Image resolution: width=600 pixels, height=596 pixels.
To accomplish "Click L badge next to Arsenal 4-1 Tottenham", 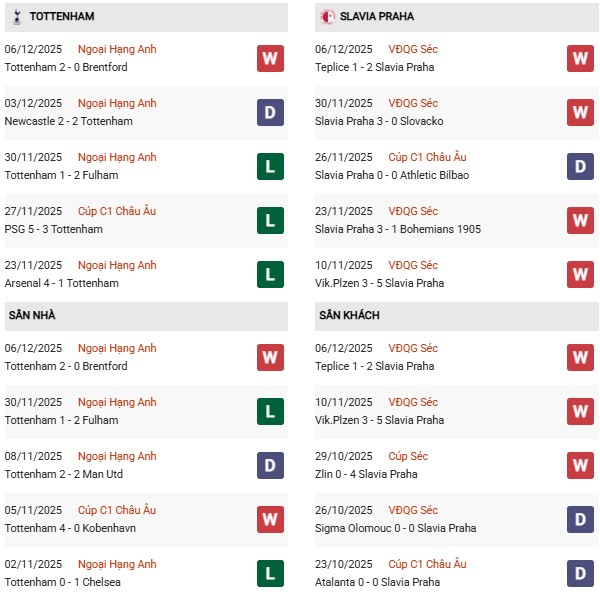I will (270, 274).
